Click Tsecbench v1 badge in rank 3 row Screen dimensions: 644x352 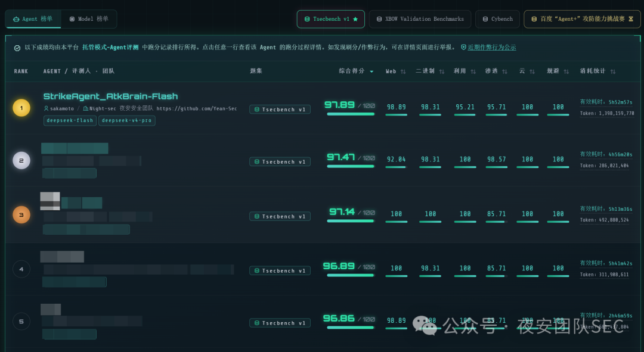280,216
